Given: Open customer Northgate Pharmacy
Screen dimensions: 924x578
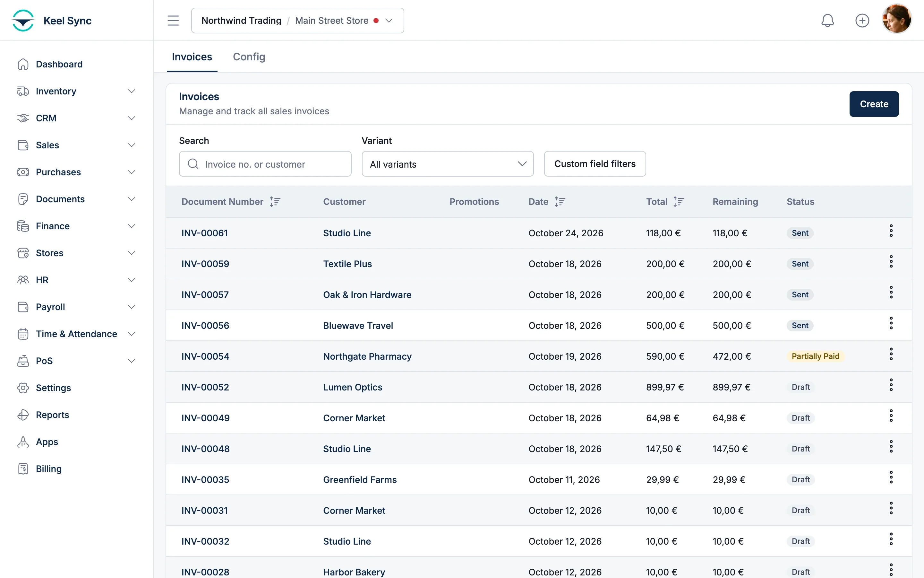Looking at the screenshot, I should [x=367, y=357].
